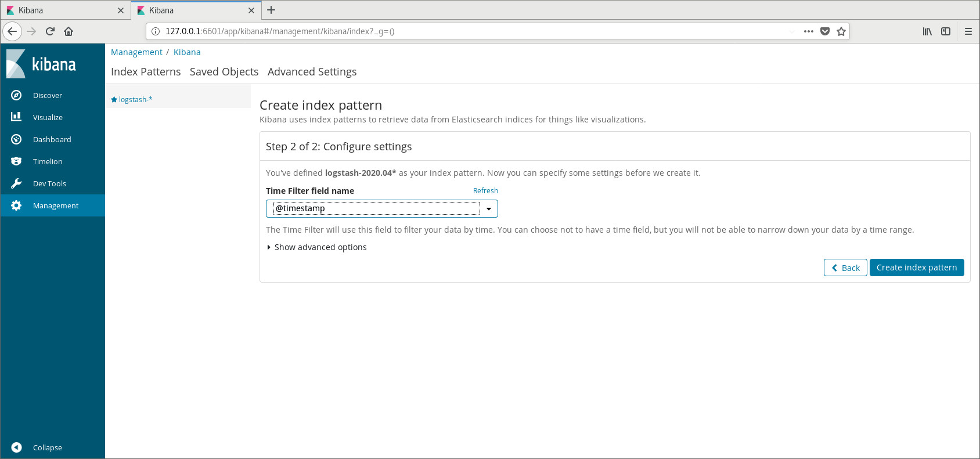Go Back to step one
980x459 pixels.
[845, 268]
